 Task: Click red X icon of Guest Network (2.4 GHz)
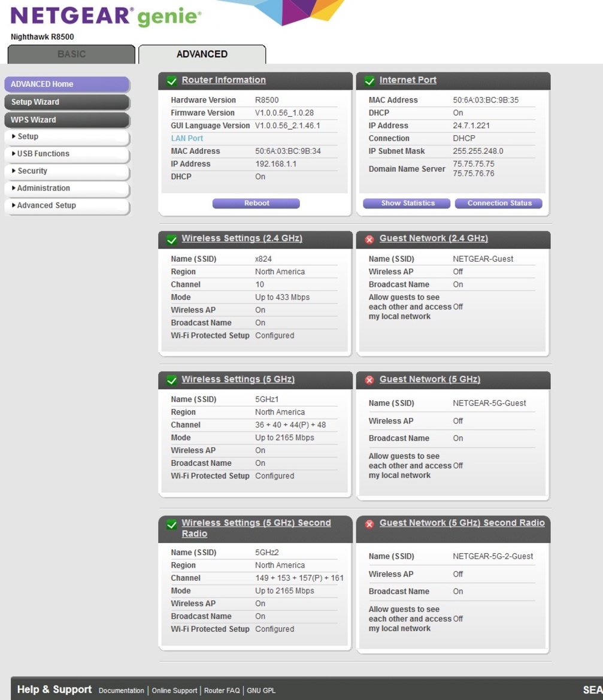[x=369, y=240]
